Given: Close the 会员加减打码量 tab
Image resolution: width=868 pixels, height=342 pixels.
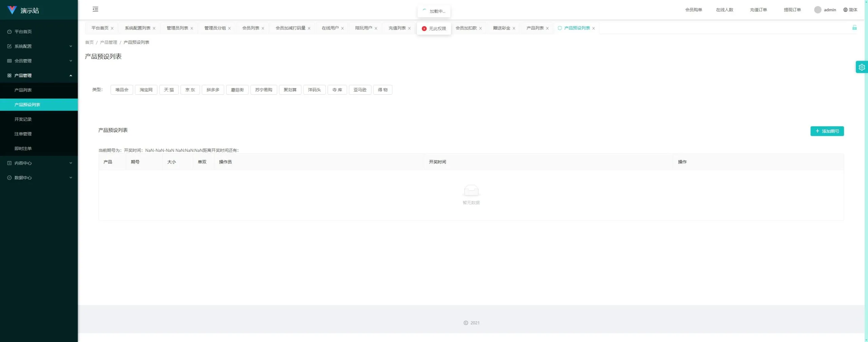Looking at the screenshot, I should pos(309,28).
